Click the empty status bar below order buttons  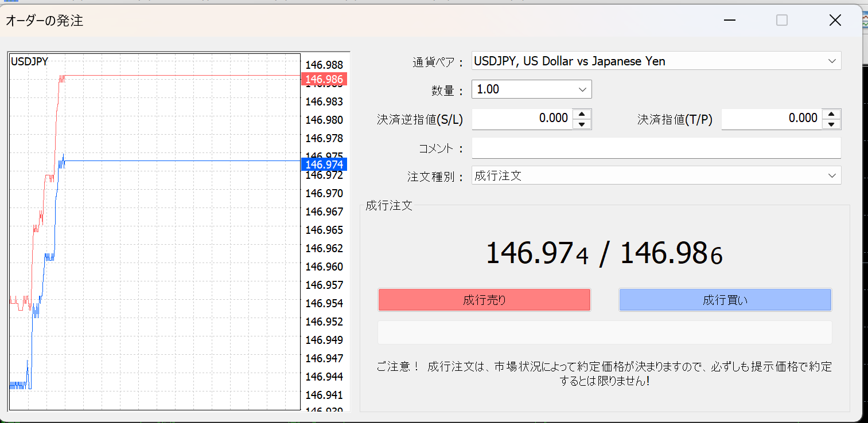pyautogui.click(x=604, y=332)
